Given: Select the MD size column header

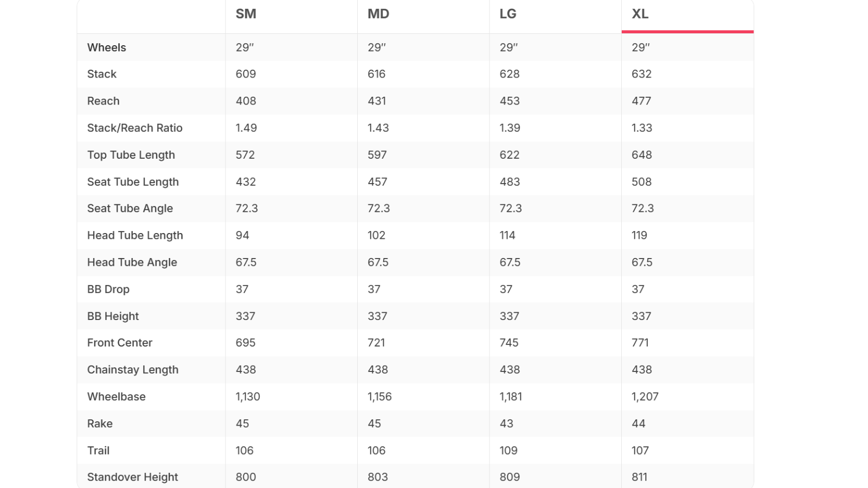Looking at the screenshot, I should click(379, 14).
